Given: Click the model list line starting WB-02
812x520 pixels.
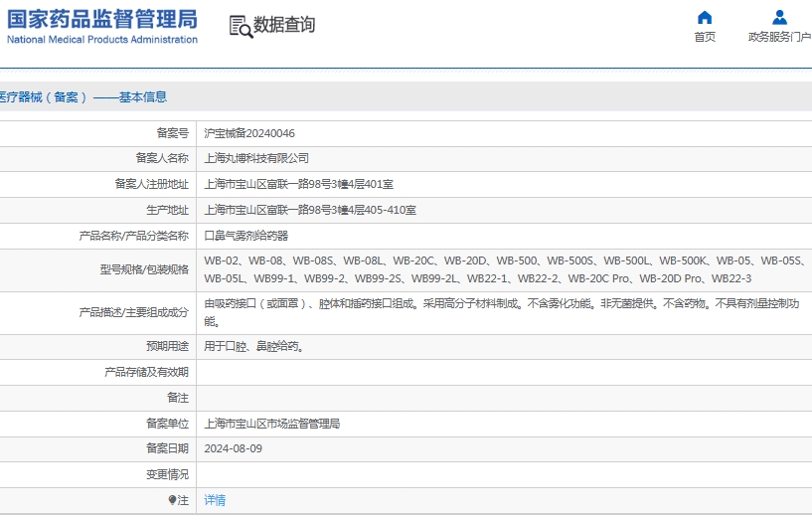Looking at the screenshot, I should coord(504,260).
